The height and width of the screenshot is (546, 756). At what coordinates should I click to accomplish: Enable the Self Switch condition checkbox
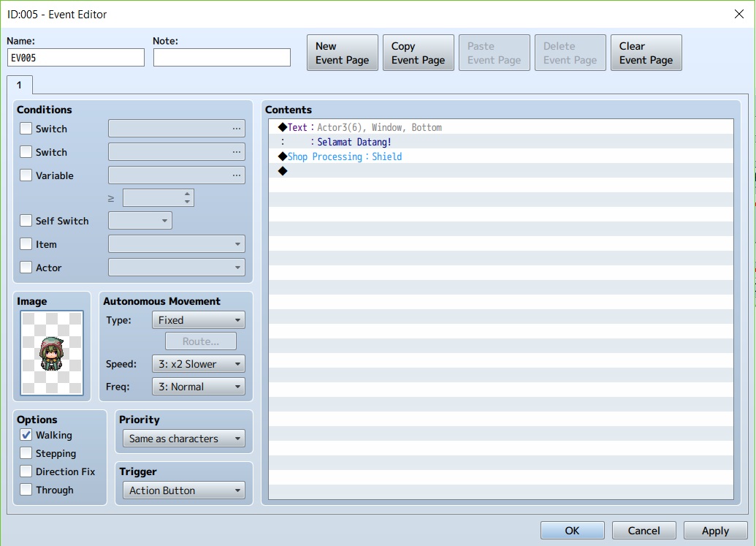pyautogui.click(x=26, y=221)
